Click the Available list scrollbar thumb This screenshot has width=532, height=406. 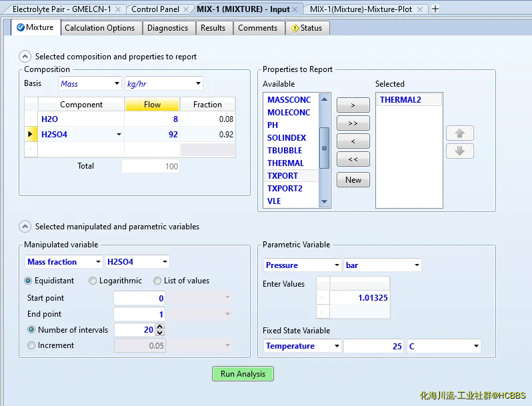point(325,148)
